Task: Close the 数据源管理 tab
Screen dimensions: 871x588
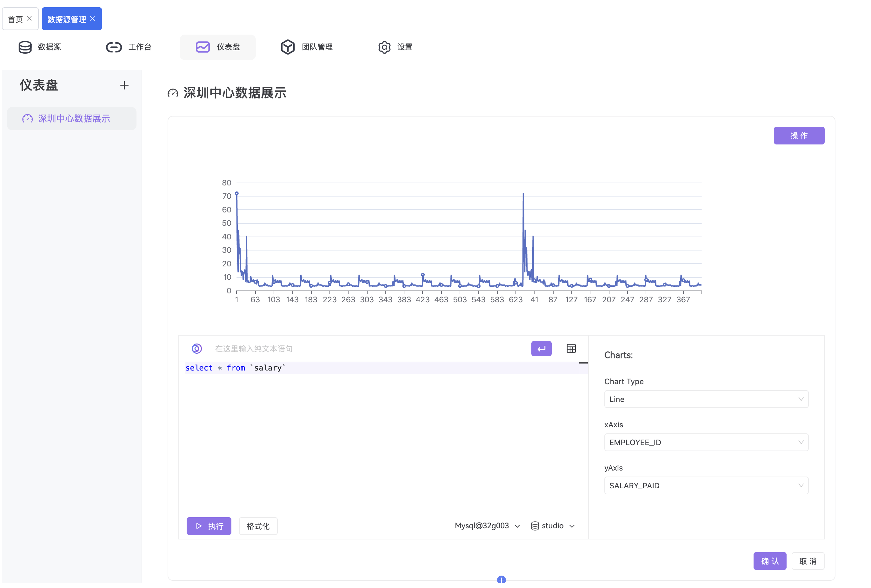Action: 93,19
